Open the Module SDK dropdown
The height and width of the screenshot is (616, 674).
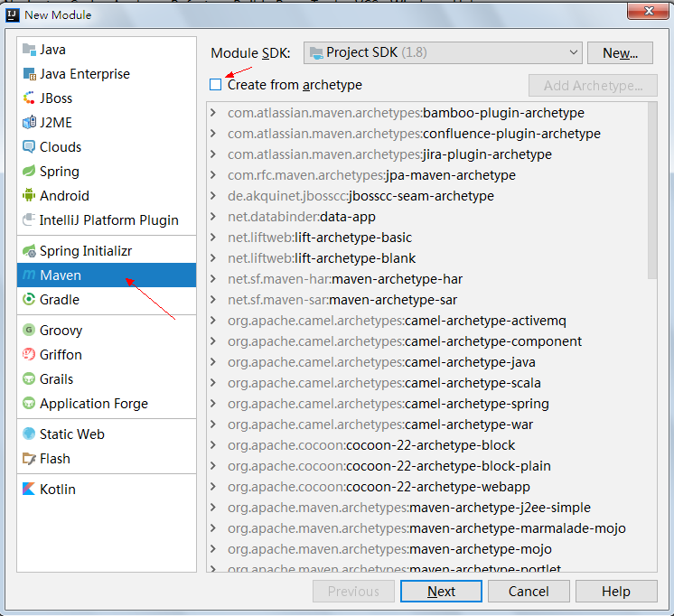(443, 53)
